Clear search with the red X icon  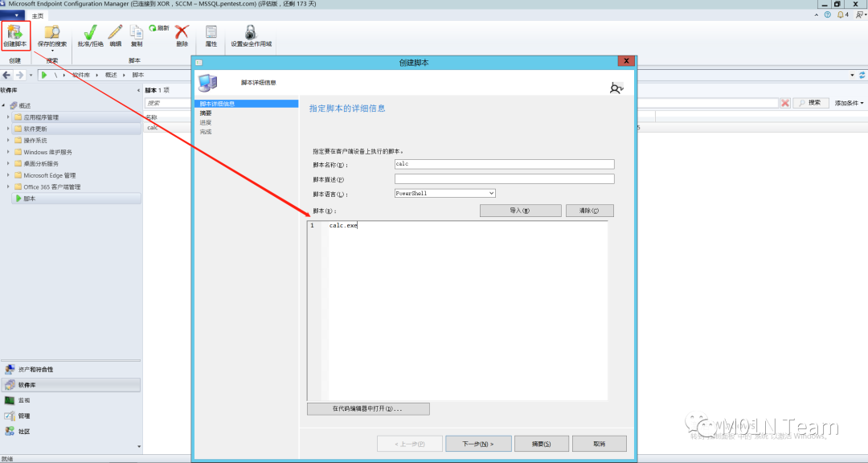click(785, 103)
